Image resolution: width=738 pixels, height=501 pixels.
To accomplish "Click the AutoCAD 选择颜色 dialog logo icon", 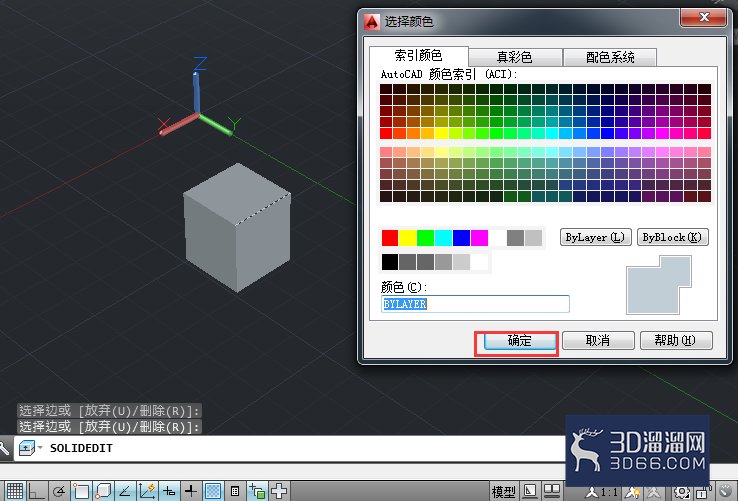I will (372, 21).
